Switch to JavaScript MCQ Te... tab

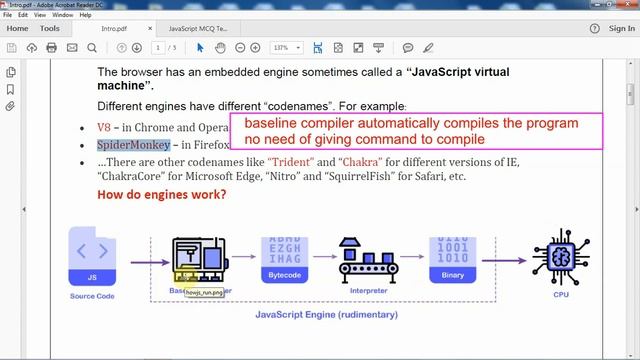pos(198,29)
